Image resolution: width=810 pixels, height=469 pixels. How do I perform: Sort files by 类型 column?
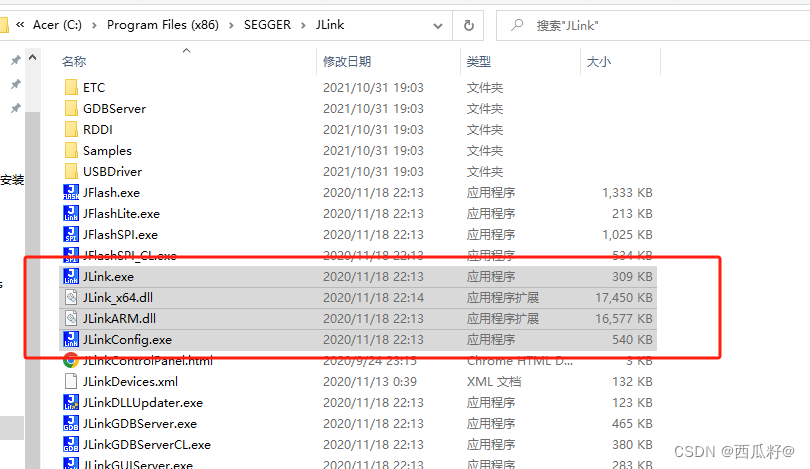(x=479, y=61)
